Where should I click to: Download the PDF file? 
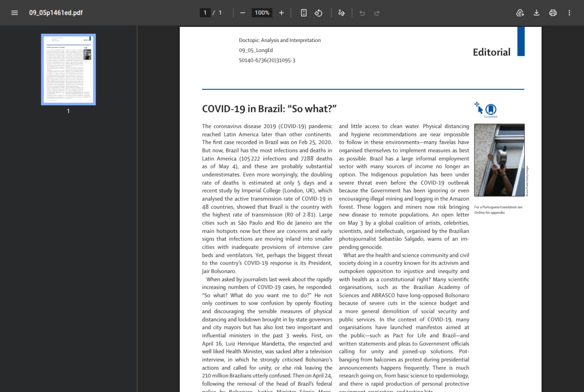tap(537, 13)
